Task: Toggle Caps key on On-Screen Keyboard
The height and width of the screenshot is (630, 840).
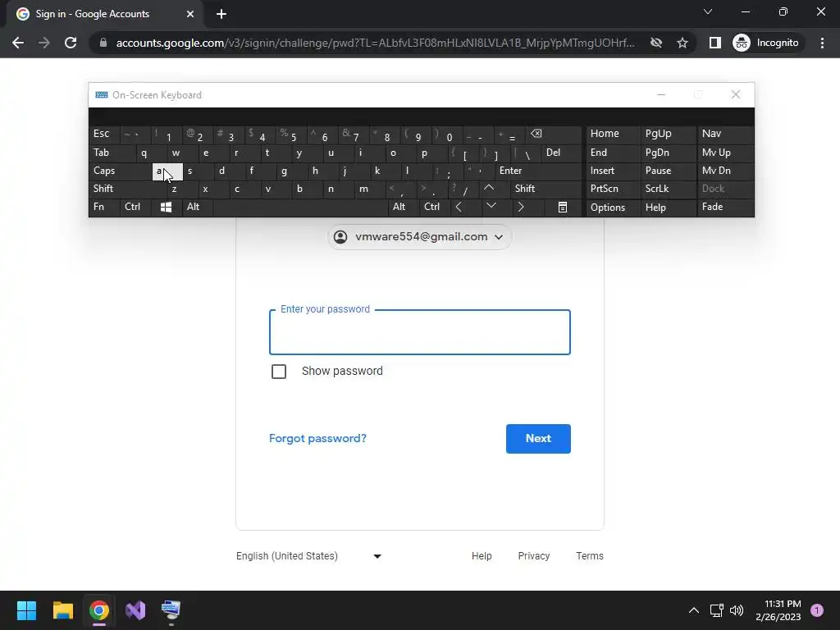Action: coord(120,171)
